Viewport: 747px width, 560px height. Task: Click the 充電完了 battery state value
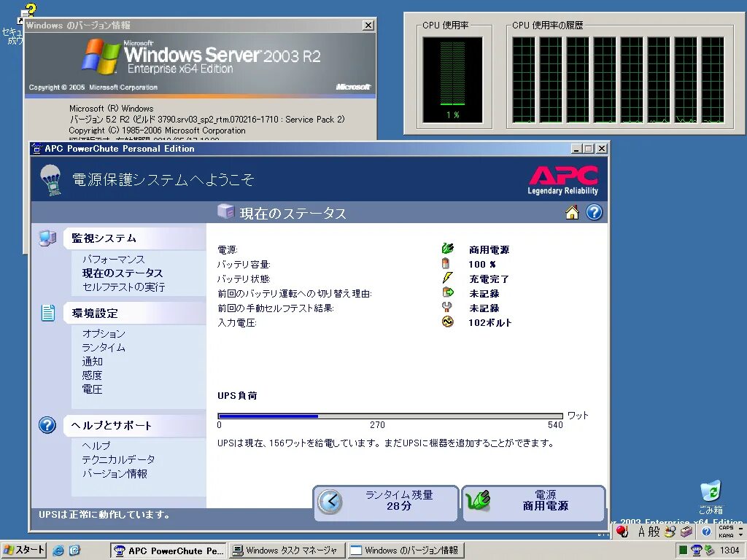[489, 279]
